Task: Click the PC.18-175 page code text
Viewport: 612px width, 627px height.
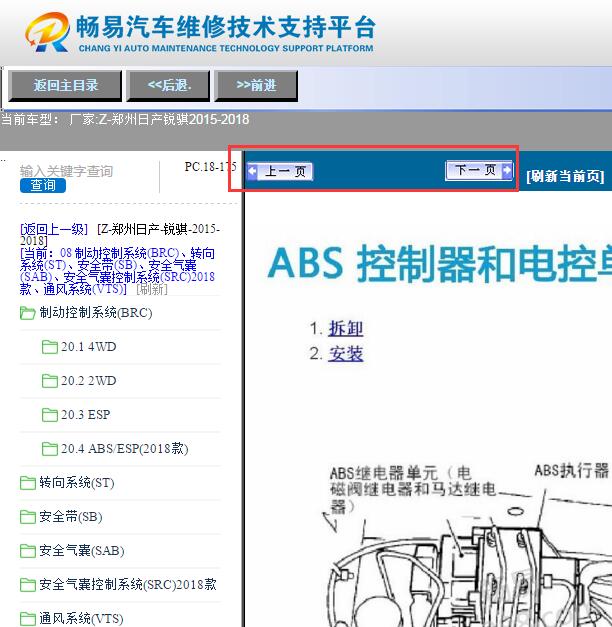Action: coord(210,167)
